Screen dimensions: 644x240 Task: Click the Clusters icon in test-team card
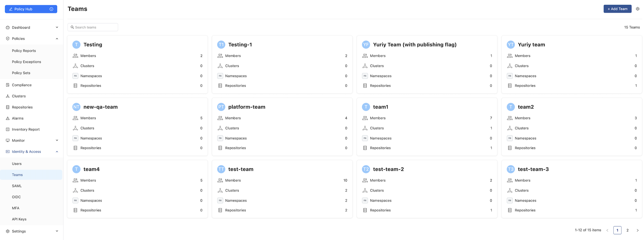pyautogui.click(x=220, y=191)
